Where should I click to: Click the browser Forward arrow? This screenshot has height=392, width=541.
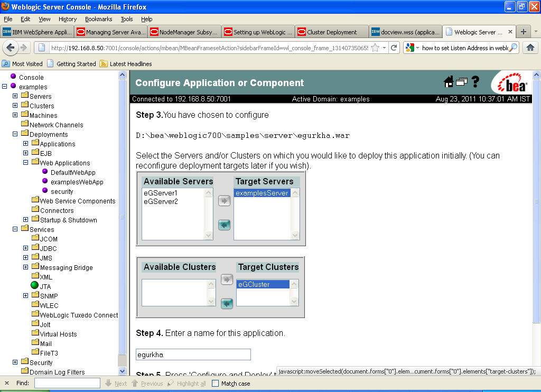pyautogui.click(x=23, y=48)
